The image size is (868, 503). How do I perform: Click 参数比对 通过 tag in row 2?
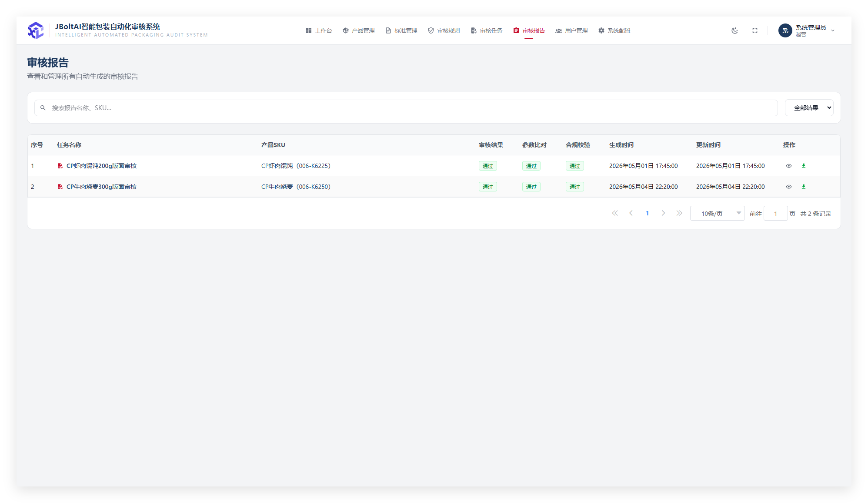pyautogui.click(x=531, y=187)
